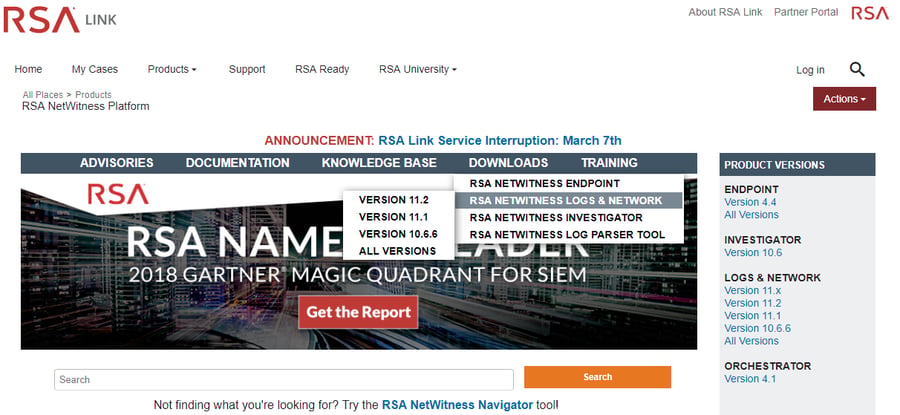Click the Log in link
The height and width of the screenshot is (415, 900).
pos(810,70)
